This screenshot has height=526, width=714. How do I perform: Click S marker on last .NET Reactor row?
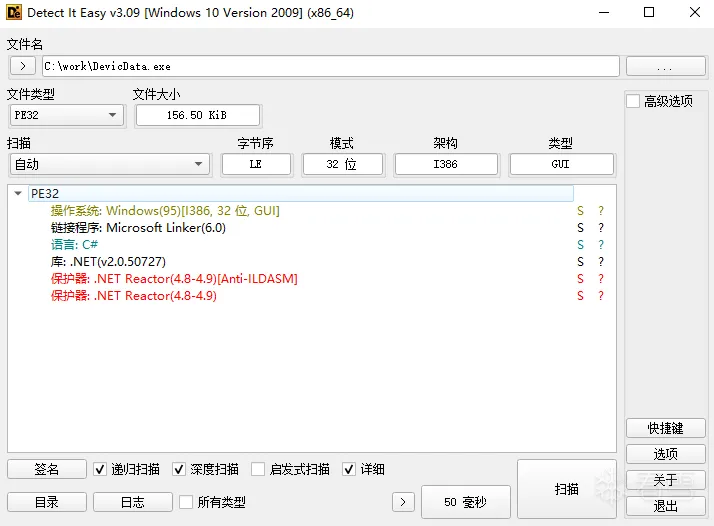click(x=580, y=296)
